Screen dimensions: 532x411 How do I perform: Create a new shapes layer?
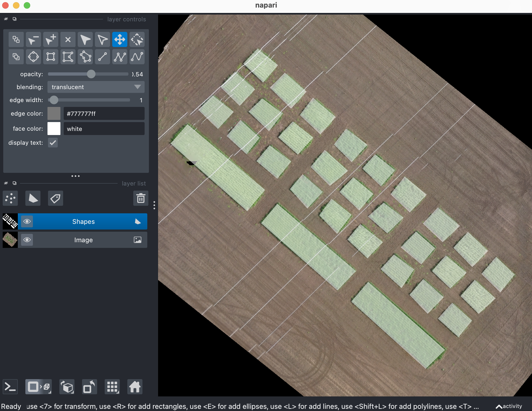tap(33, 198)
